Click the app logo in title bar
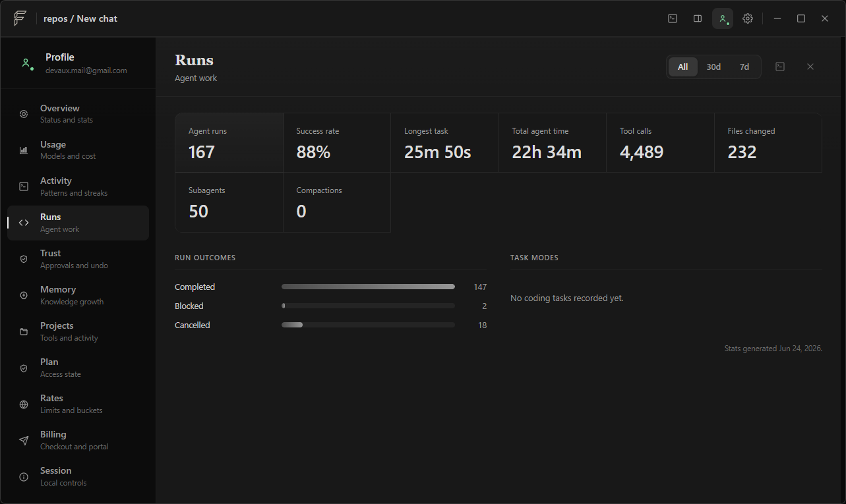This screenshot has width=846, height=504. [x=20, y=18]
